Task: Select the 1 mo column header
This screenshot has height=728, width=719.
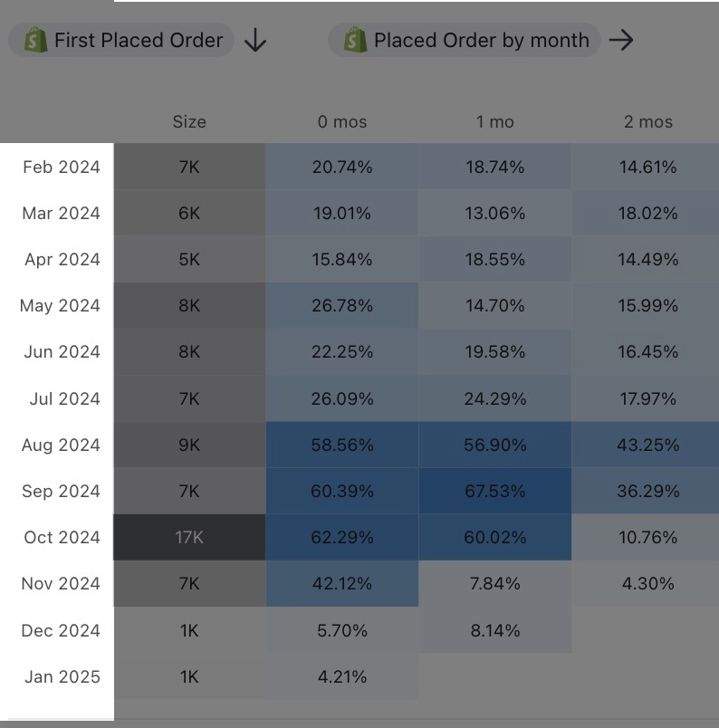Action: 495,121
